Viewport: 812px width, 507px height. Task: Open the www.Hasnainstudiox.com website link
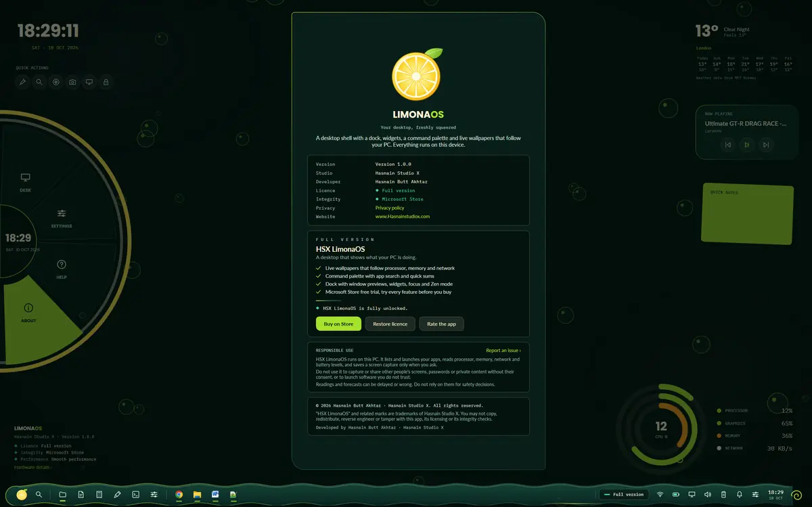click(403, 217)
